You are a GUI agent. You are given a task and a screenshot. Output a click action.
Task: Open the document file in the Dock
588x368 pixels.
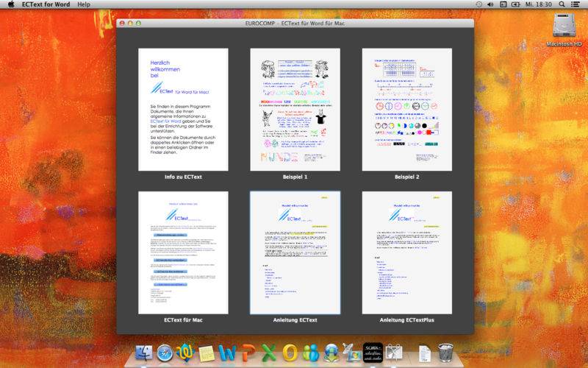pyautogui.click(x=425, y=354)
